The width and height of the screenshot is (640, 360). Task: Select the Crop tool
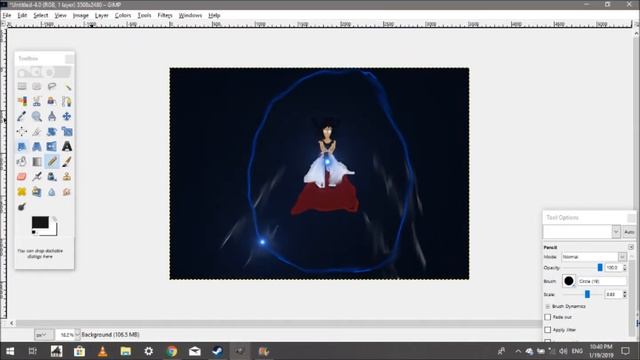pyautogui.click(x=37, y=131)
